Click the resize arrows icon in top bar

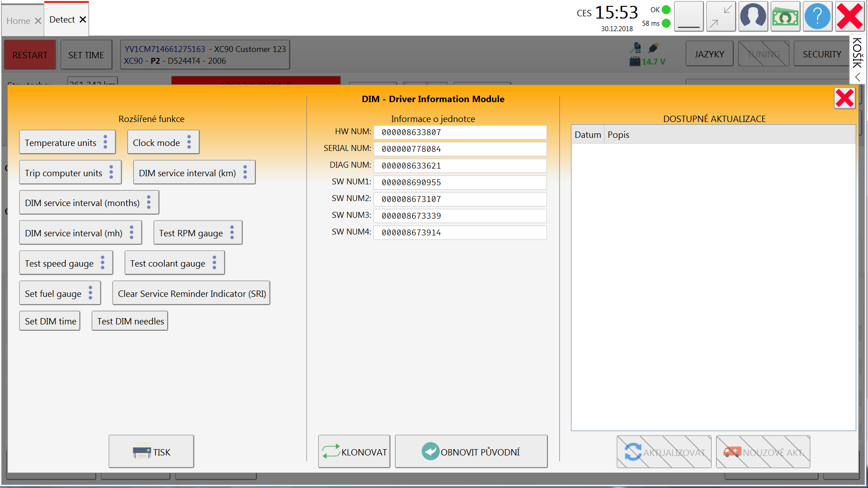721,17
